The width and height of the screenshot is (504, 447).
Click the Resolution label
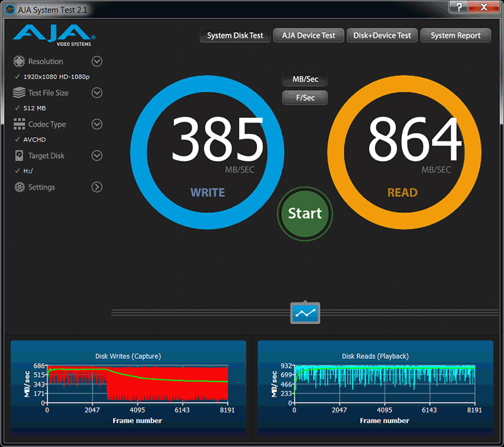tap(45, 61)
